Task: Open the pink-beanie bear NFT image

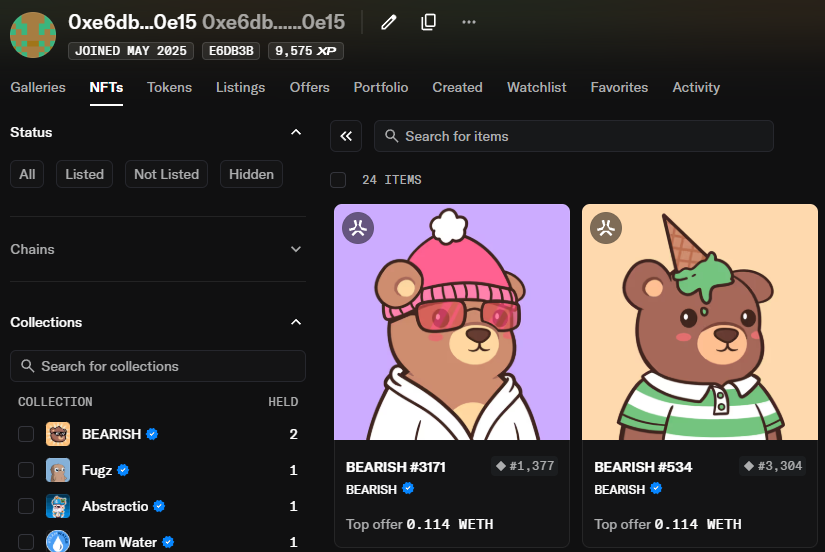Action: click(x=452, y=322)
